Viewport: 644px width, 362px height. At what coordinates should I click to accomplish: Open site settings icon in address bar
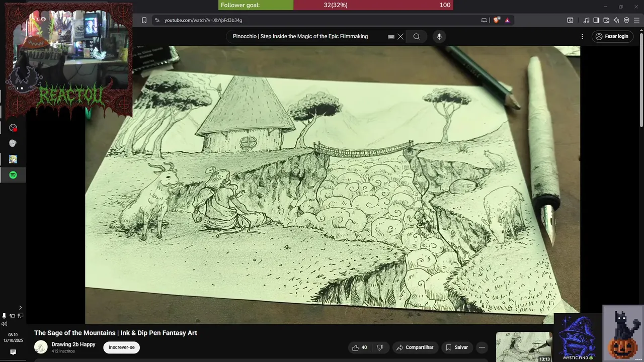157,20
